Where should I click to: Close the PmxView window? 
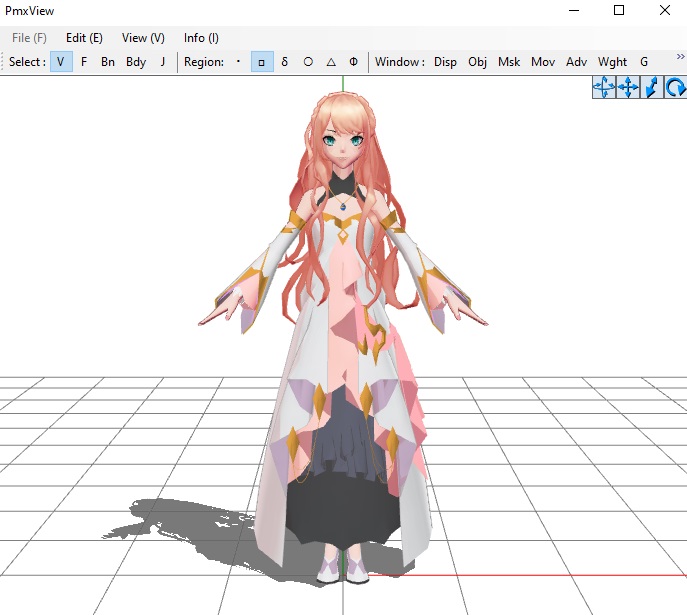point(665,10)
